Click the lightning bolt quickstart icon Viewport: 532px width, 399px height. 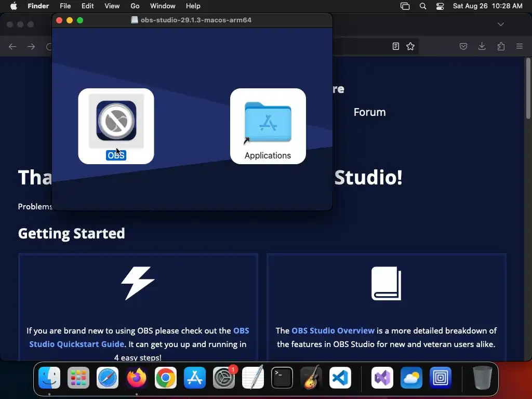pos(138,283)
